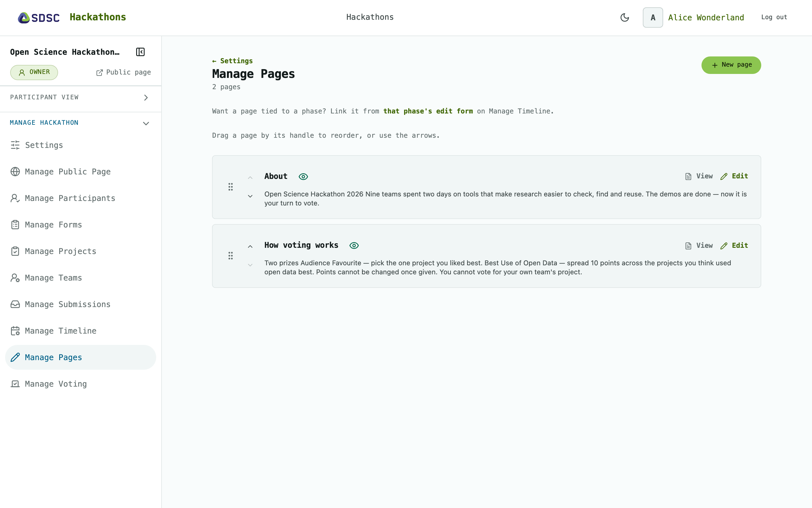Screen dimensions: 812x508
Task: Click the Open Science Hackathon sidebar title
Action: [65, 52]
